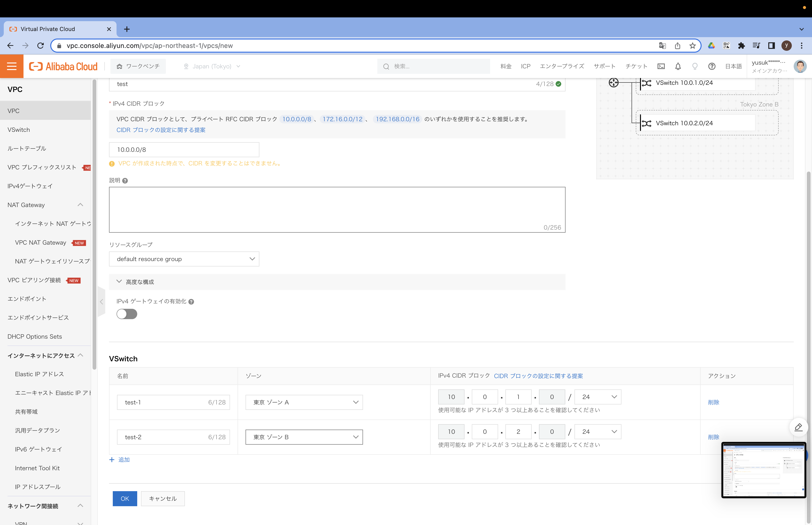
Task: Open the mask dropdown for test-1 CIDR
Action: pyautogui.click(x=598, y=397)
